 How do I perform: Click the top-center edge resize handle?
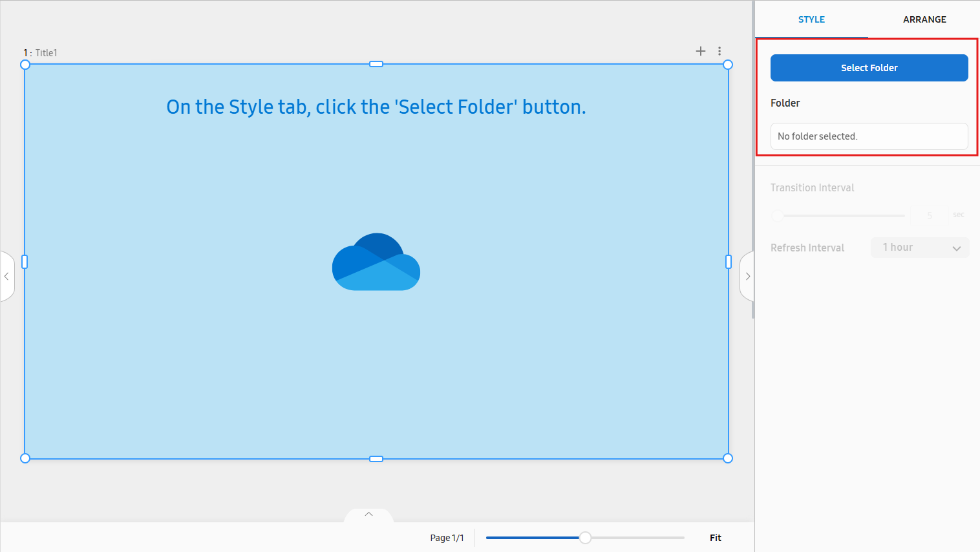tap(376, 64)
